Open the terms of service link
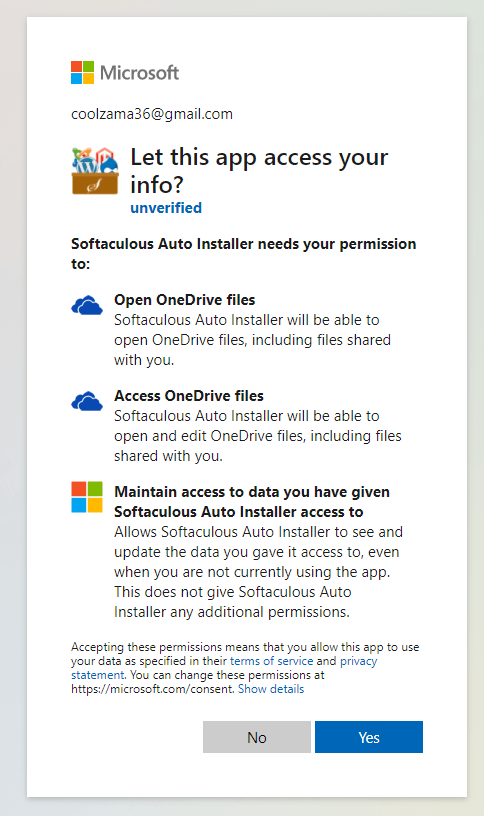 pos(272,661)
